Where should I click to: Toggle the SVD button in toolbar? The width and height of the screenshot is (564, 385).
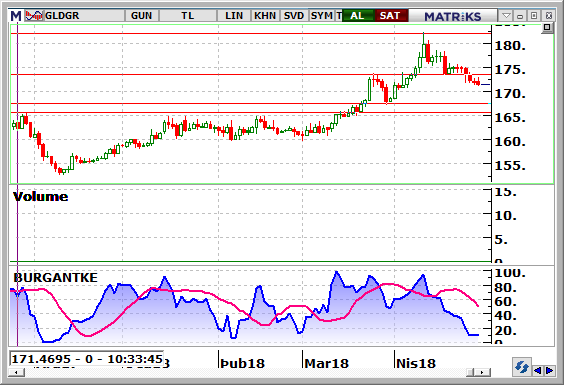click(294, 16)
